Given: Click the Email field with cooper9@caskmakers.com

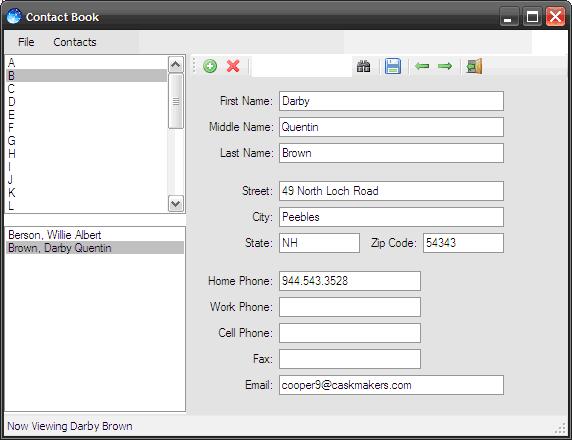Looking at the screenshot, I should [x=391, y=385].
